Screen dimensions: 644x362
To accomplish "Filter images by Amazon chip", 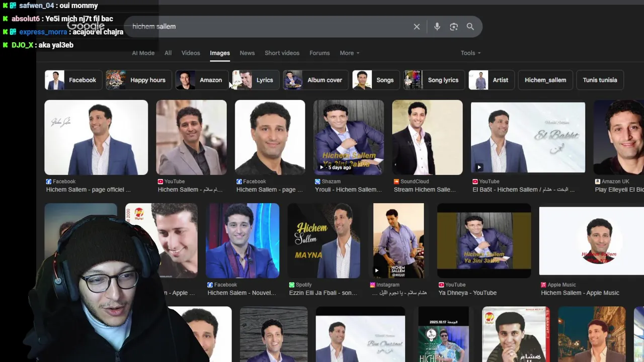I will click(x=202, y=80).
